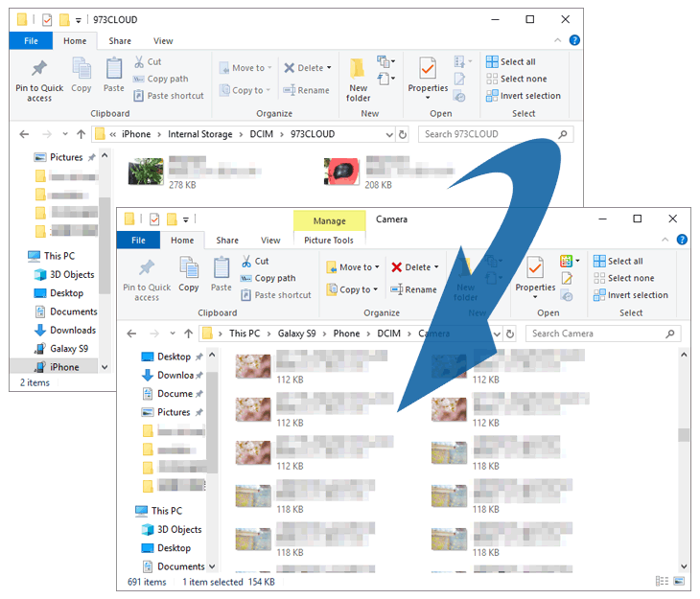Select Galaxy S9 in 973CLOUD navigation pane

coord(62,349)
